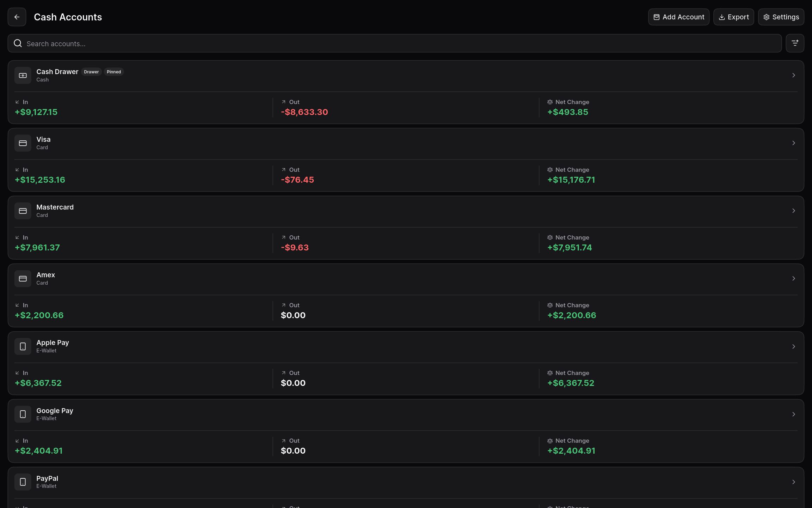Expand the Amex account chevron
Image resolution: width=812 pixels, height=508 pixels.
[x=793, y=279]
